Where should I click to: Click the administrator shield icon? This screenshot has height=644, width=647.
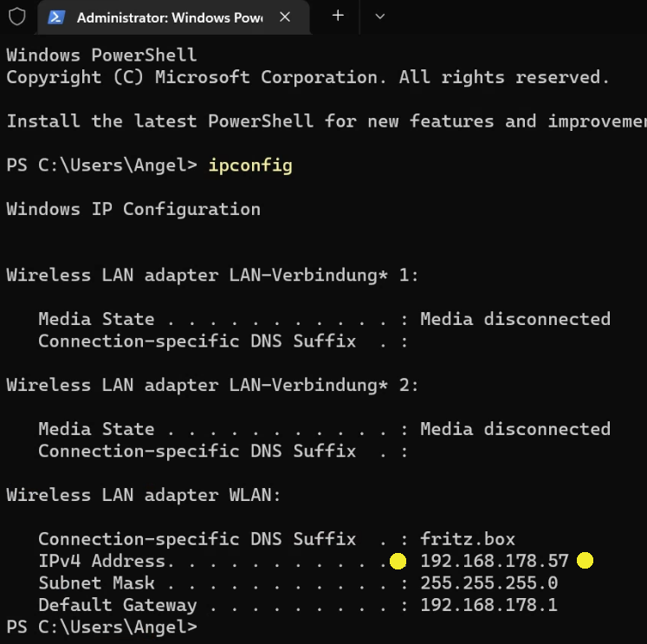pyautogui.click(x=16, y=16)
